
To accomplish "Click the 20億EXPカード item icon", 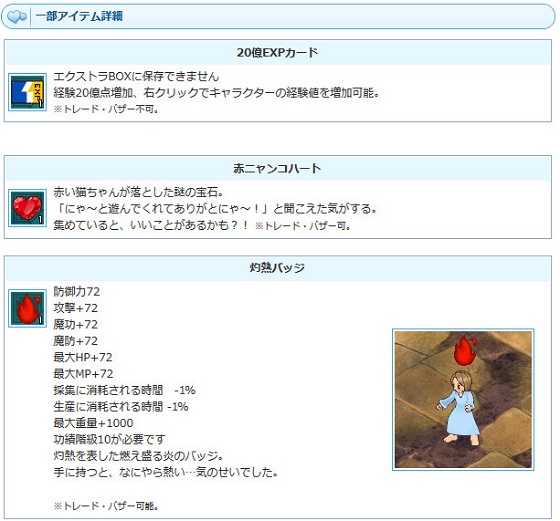I will [x=27, y=92].
